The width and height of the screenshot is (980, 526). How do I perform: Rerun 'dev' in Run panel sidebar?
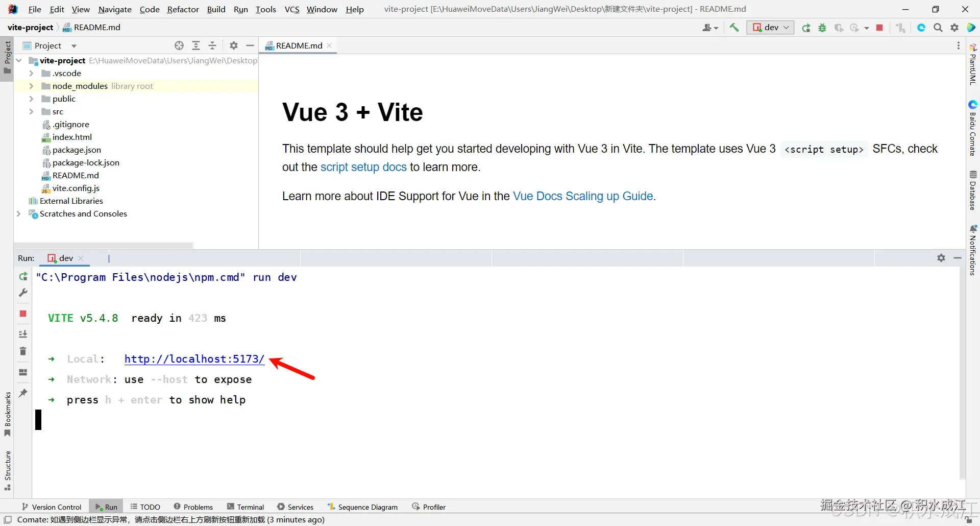click(23, 276)
